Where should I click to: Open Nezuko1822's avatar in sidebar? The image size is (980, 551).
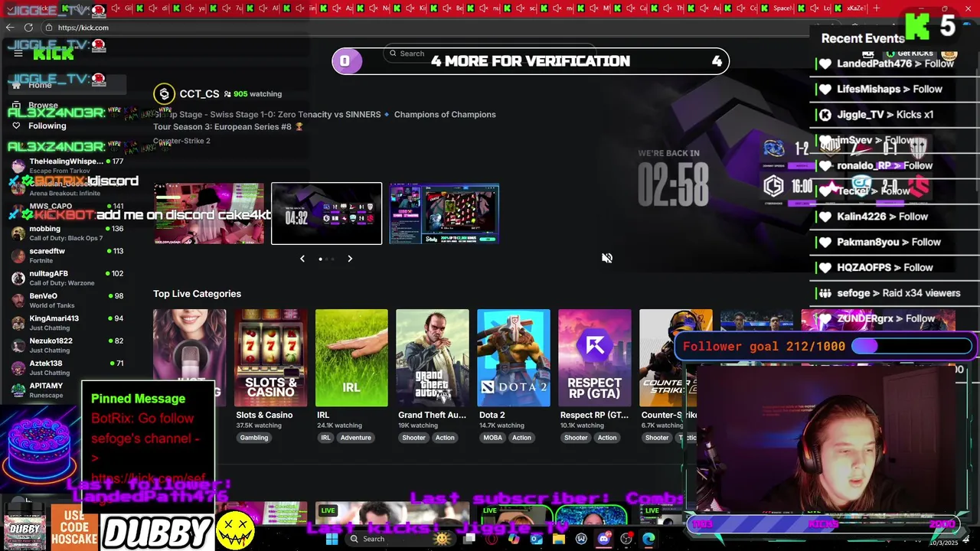[18, 345]
